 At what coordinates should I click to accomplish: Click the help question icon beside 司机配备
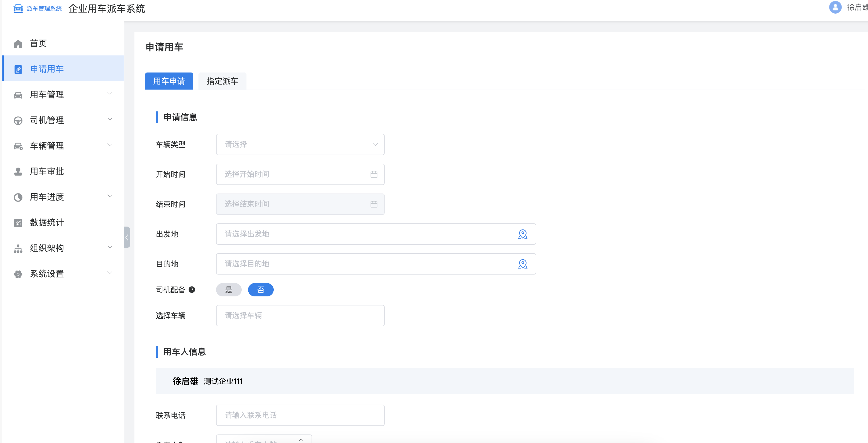[192, 289]
